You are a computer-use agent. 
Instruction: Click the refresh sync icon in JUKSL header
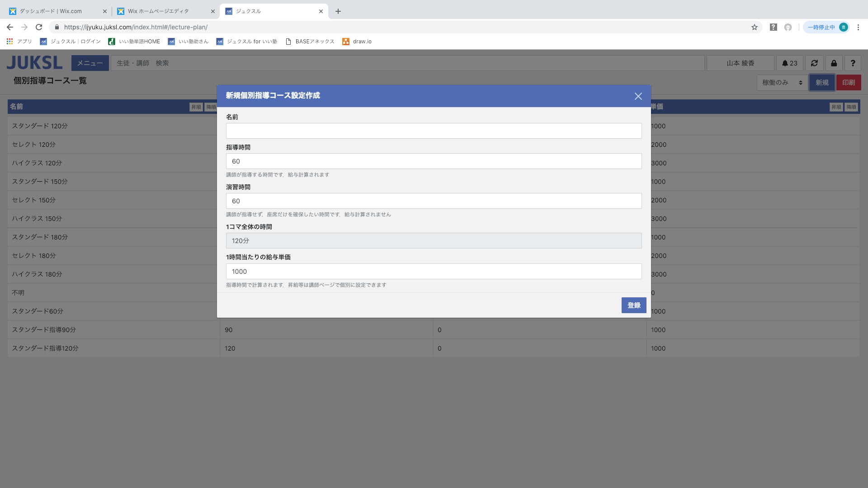click(x=814, y=63)
